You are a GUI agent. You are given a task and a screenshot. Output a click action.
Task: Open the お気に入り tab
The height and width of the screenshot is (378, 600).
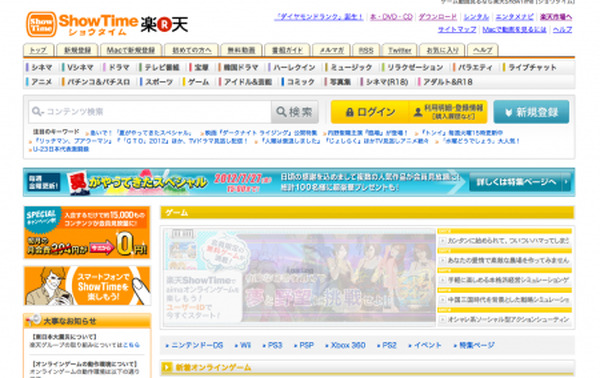point(442,50)
